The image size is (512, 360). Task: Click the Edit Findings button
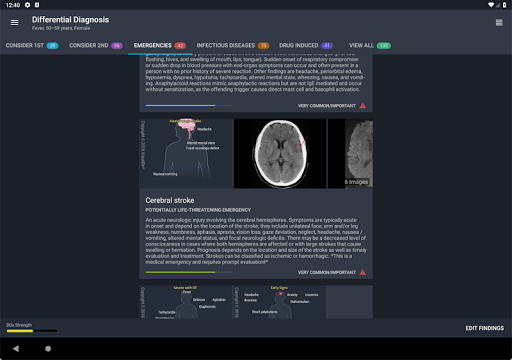(485, 328)
